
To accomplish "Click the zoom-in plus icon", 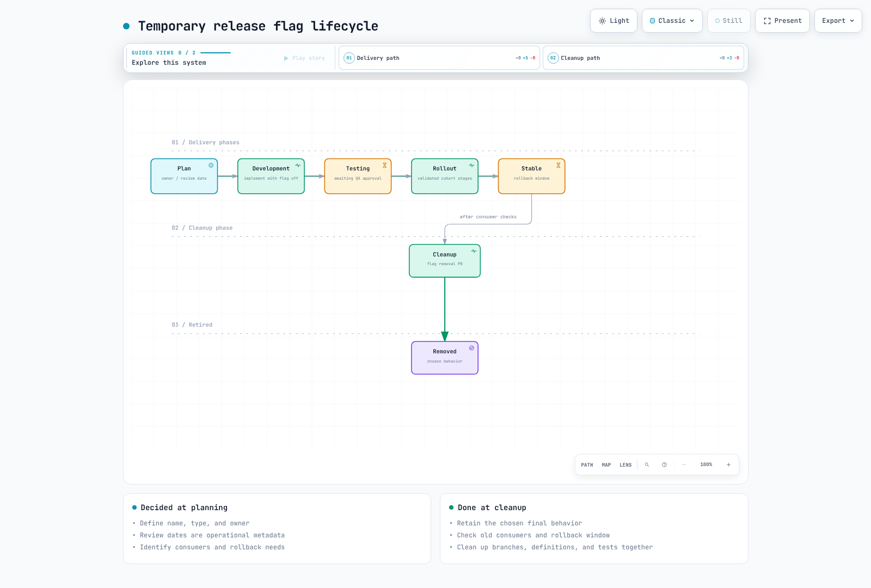I will pyautogui.click(x=728, y=465).
